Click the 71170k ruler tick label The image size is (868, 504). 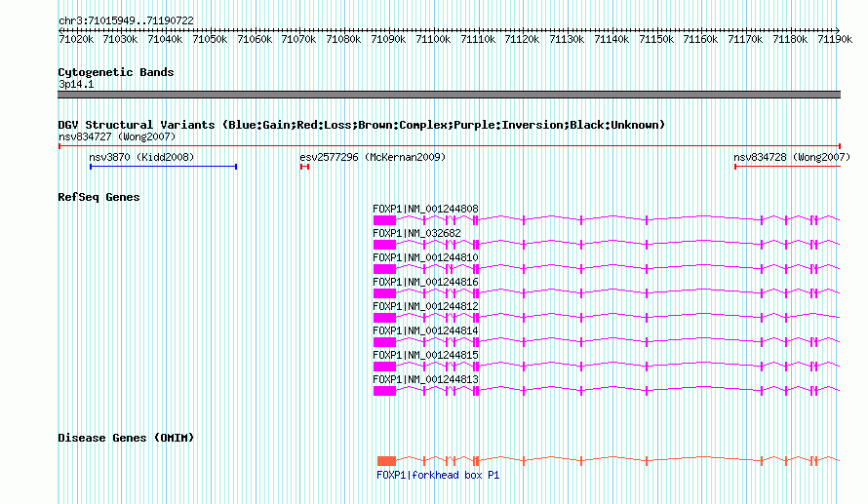point(745,40)
